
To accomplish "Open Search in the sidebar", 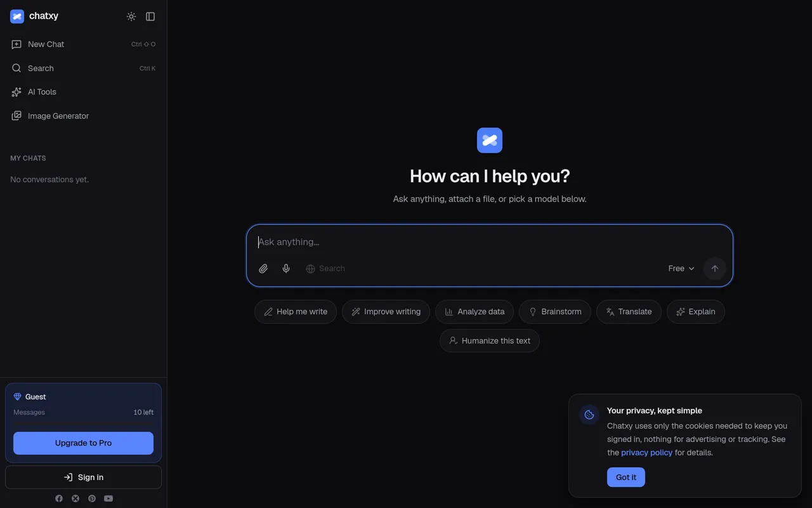I will 83,69.
